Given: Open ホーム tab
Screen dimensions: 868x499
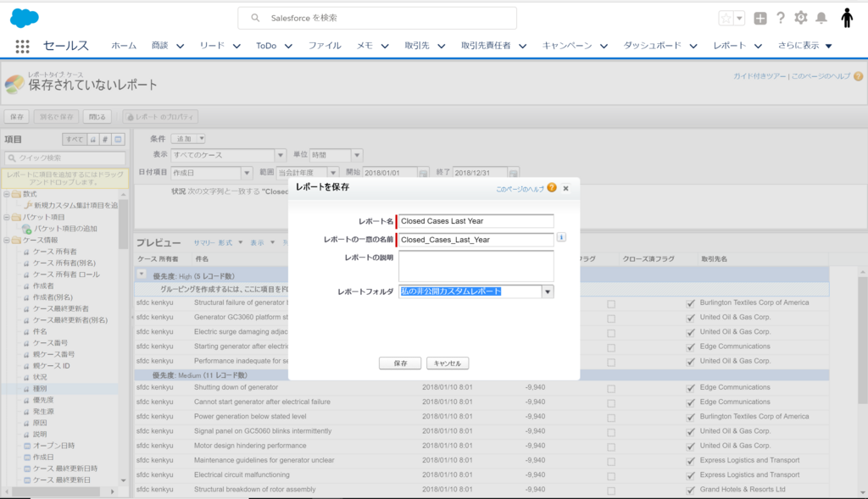Looking at the screenshot, I should click(124, 46).
